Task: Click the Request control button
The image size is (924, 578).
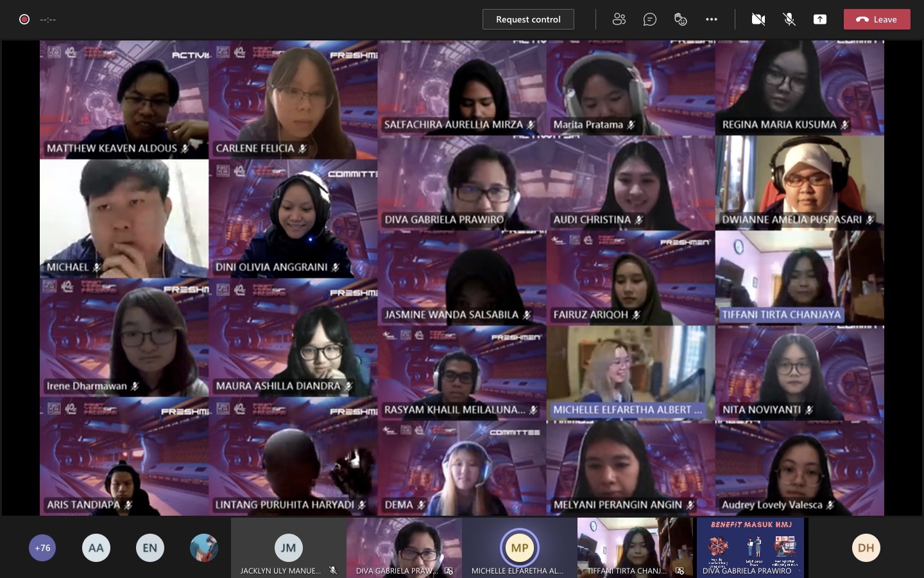Action: pos(528,19)
